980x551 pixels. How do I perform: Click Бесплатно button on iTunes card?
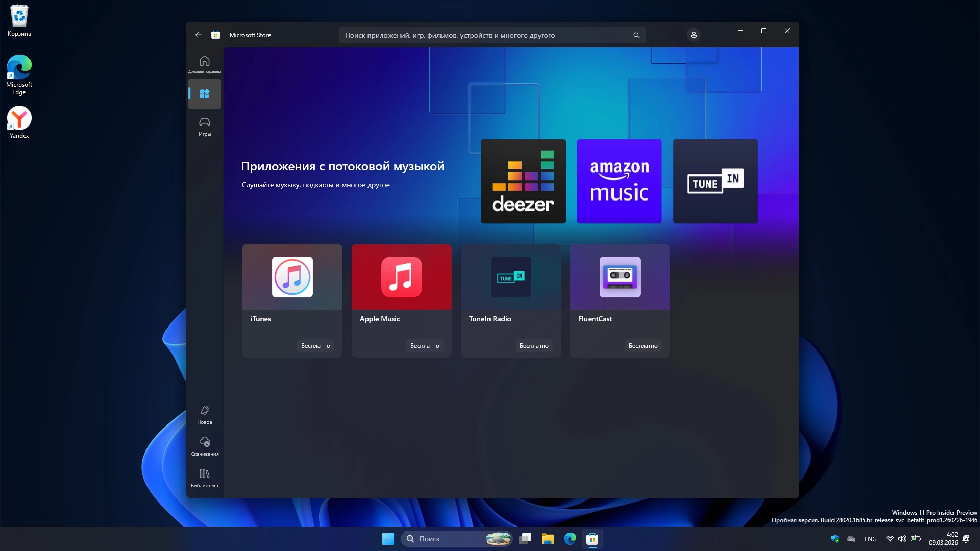(x=315, y=346)
